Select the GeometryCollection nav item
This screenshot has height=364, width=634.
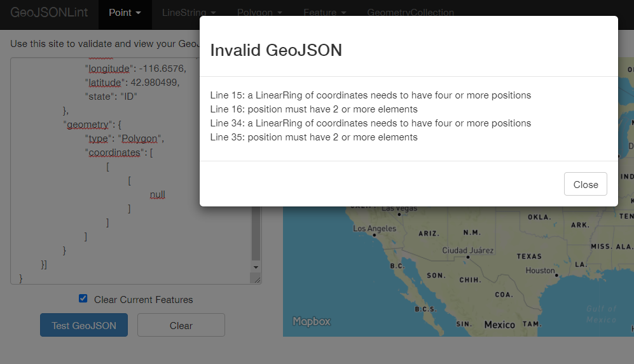coord(410,13)
